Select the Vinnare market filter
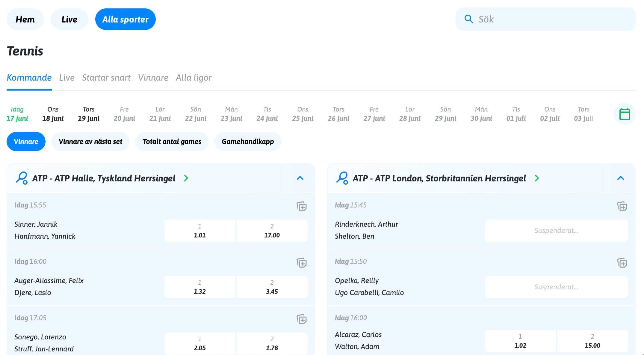This screenshot has height=355, width=644. point(26,142)
